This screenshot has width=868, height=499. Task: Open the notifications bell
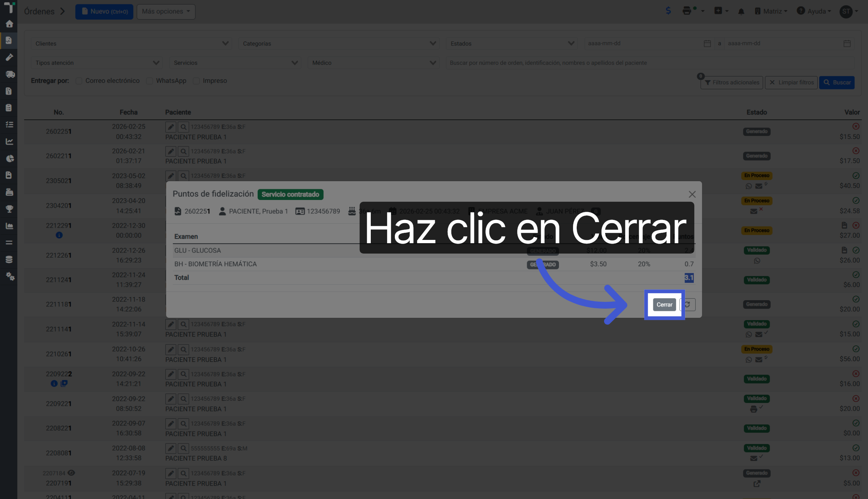click(x=741, y=11)
